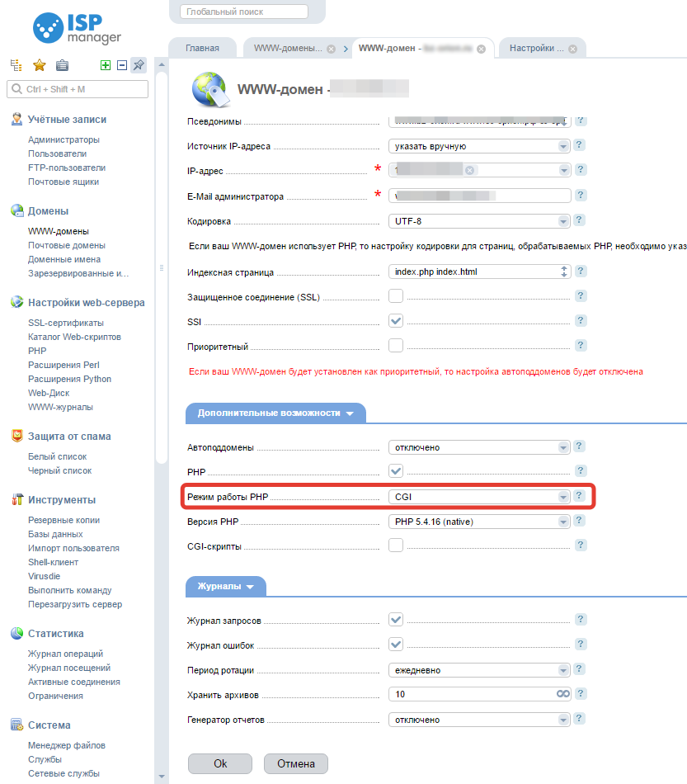Image resolution: width=687 pixels, height=784 pixels.
Task: Switch to the Настройки tab
Action: [537, 48]
